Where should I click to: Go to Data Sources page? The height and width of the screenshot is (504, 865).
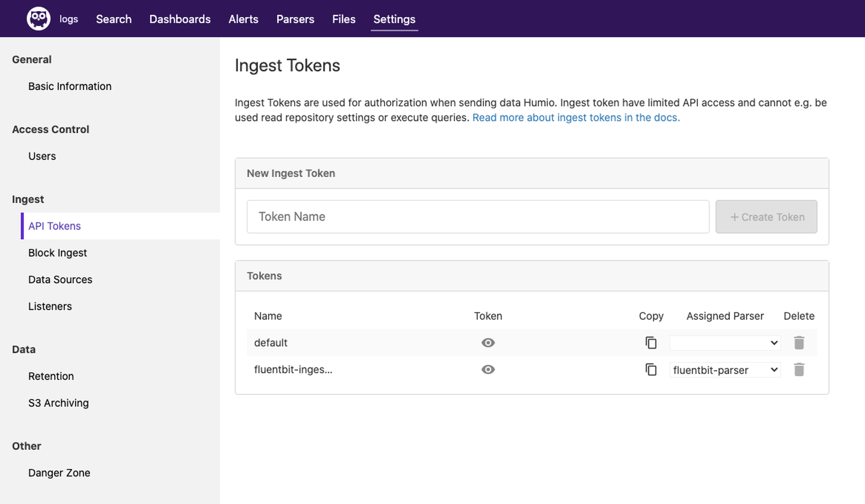(60, 280)
